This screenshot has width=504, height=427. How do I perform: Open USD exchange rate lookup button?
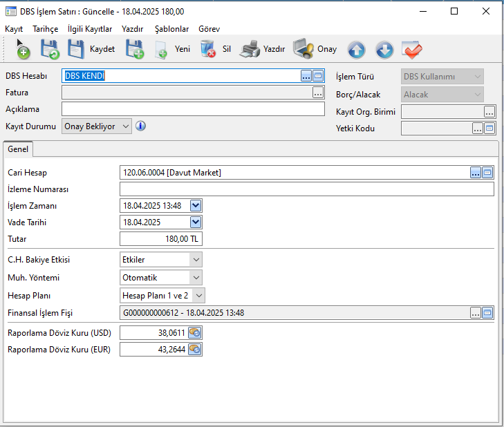195,333
